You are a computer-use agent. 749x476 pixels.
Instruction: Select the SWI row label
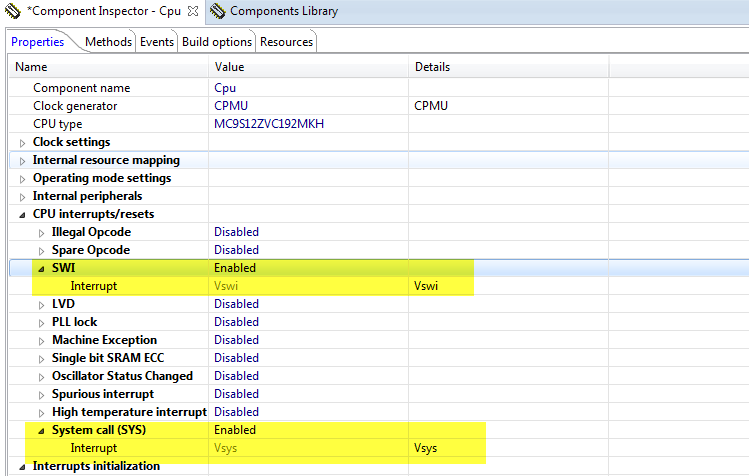coord(64,268)
